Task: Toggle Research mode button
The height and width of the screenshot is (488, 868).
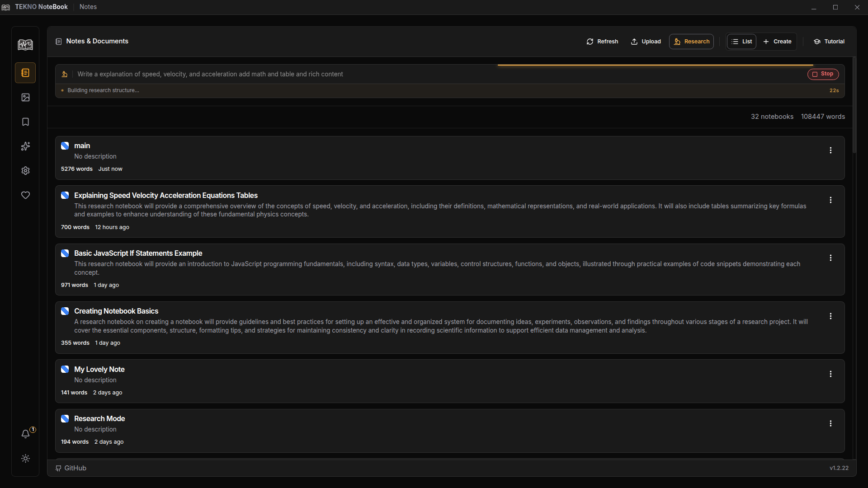Action: point(691,42)
